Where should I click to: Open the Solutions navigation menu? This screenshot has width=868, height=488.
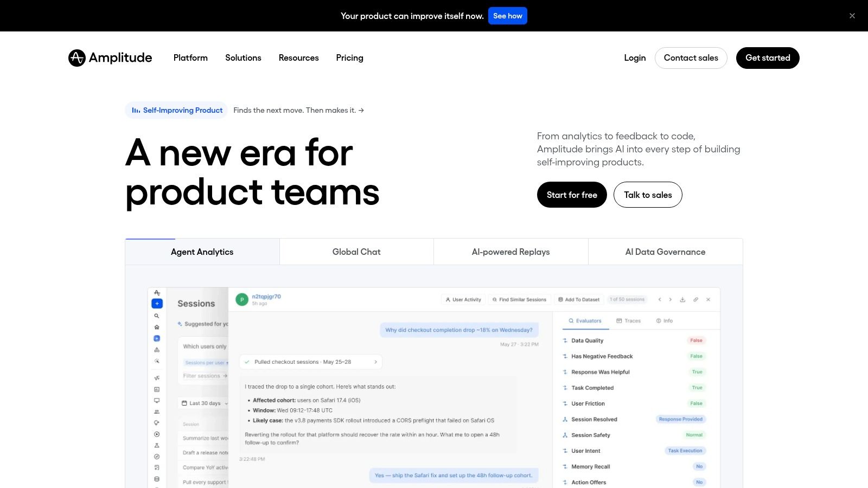pyautogui.click(x=243, y=58)
